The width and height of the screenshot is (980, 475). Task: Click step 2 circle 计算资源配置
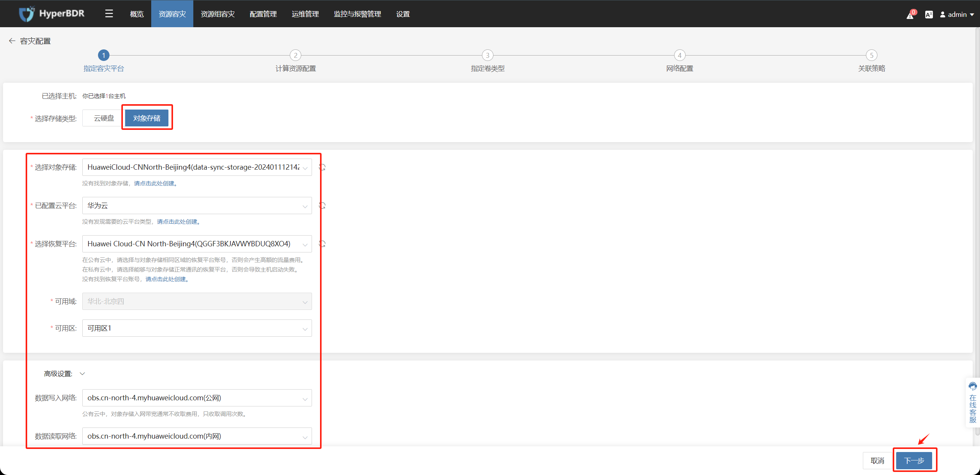click(x=296, y=55)
